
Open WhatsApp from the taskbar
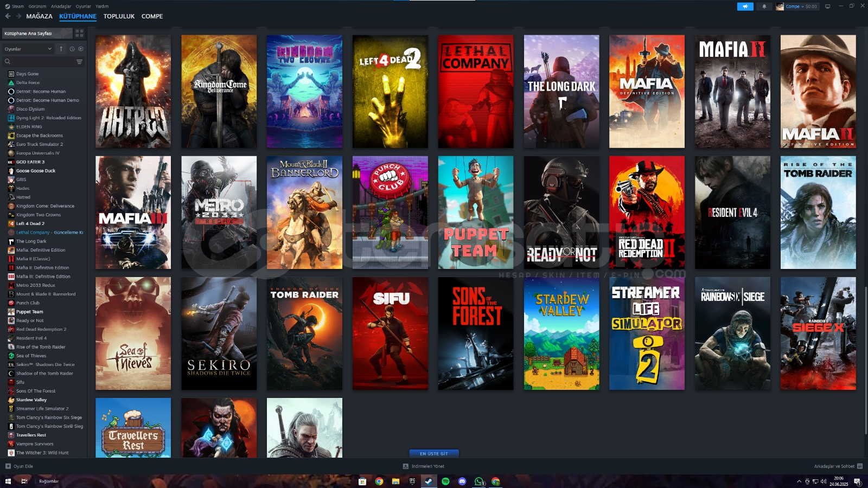(479, 481)
